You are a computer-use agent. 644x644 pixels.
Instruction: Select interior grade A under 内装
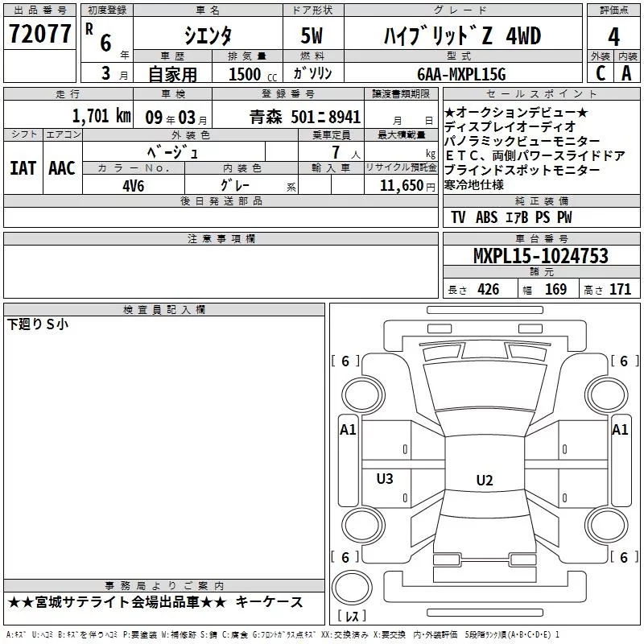click(x=627, y=73)
